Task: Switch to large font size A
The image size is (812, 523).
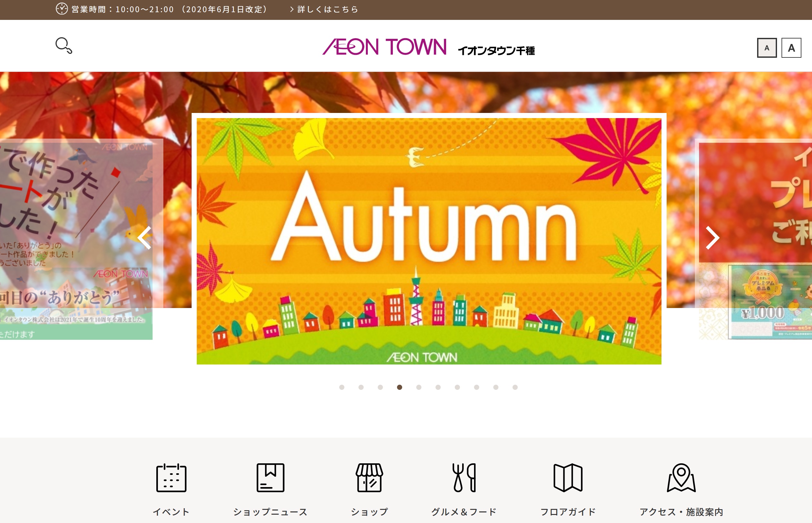Action: [x=791, y=48]
